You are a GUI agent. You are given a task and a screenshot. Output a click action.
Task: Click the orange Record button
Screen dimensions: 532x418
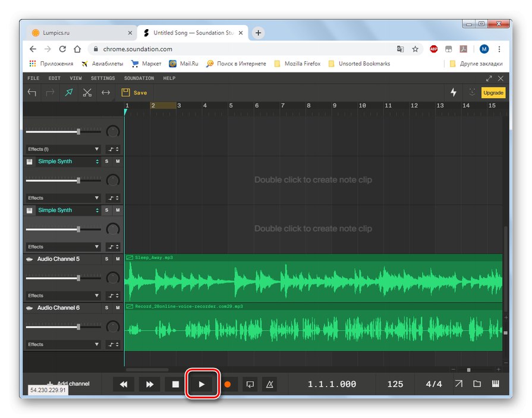click(227, 385)
